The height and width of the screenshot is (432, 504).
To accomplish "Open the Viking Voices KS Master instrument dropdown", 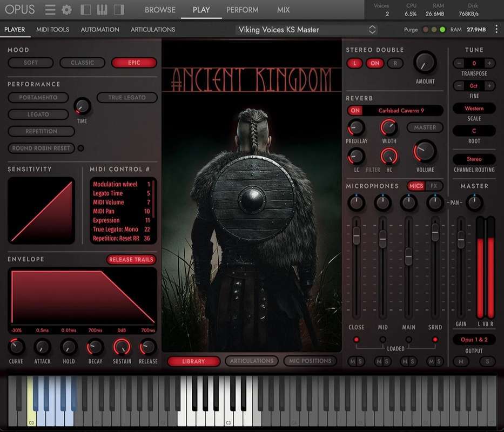I will 372,30.
